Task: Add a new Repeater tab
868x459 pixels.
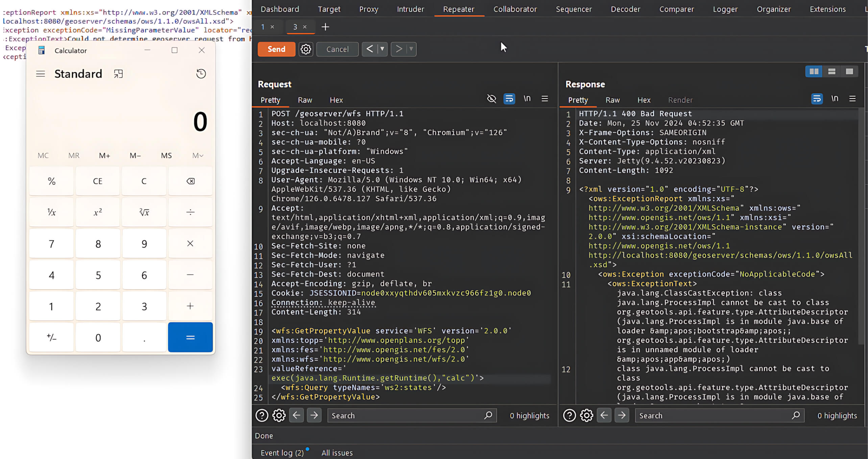Action: click(325, 27)
